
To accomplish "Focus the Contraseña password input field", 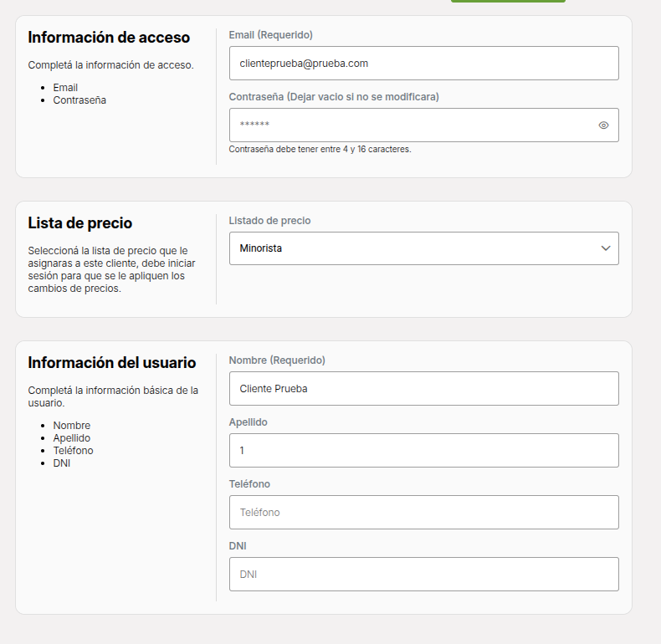I will tap(423, 125).
